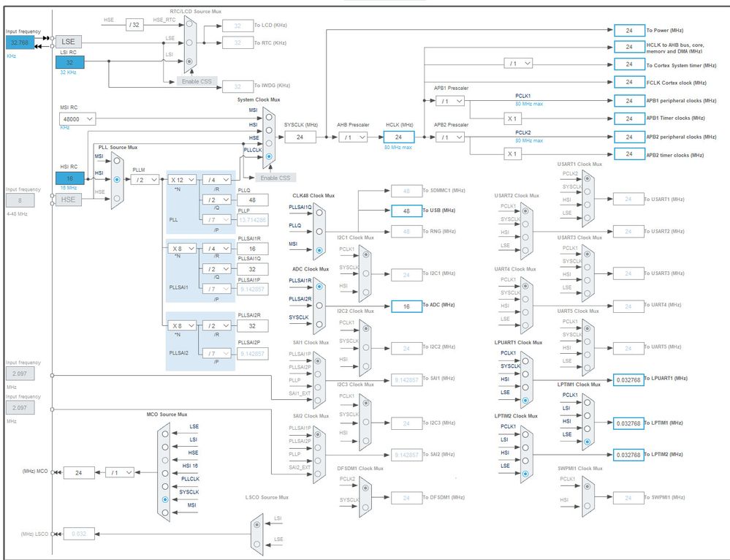
Task: Select MSI in System Clock Mux
Action: click(x=269, y=118)
